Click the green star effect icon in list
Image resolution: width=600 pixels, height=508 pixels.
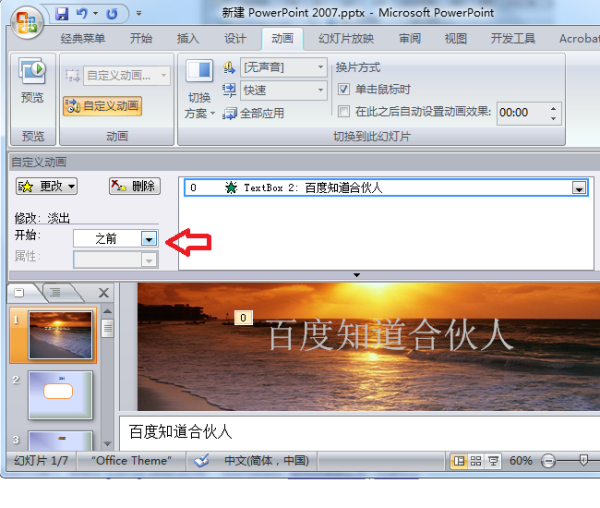point(231,188)
